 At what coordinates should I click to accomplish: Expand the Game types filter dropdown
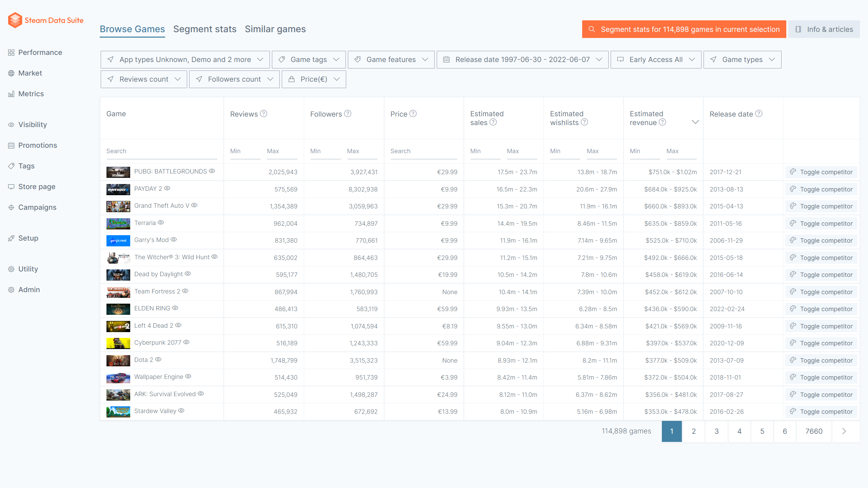742,60
